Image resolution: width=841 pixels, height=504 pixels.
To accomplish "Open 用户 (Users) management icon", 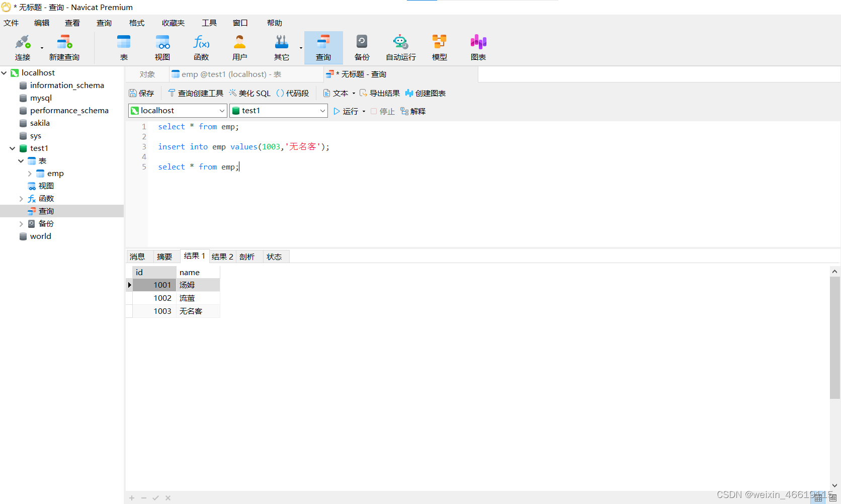I will pyautogui.click(x=240, y=47).
